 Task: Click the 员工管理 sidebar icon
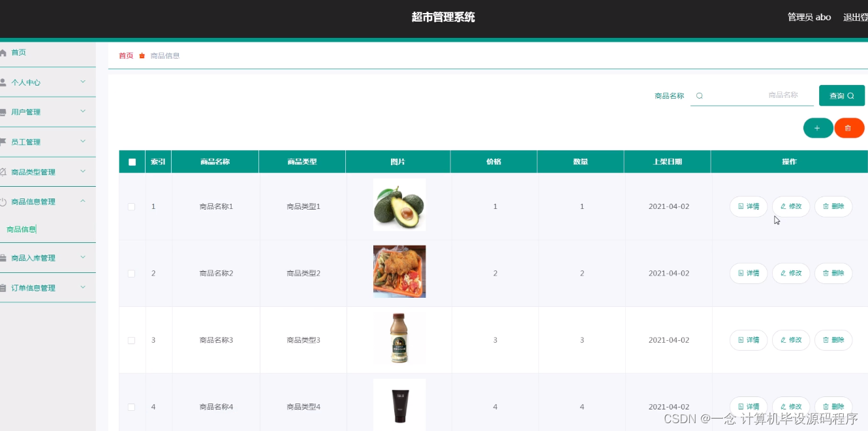coord(5,142)
